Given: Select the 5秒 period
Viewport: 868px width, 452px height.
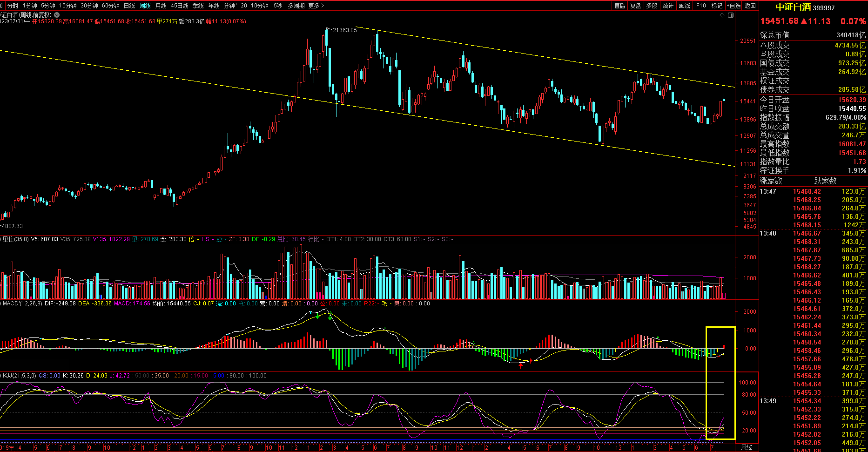Looking at the screenshot, I should 278,6.
